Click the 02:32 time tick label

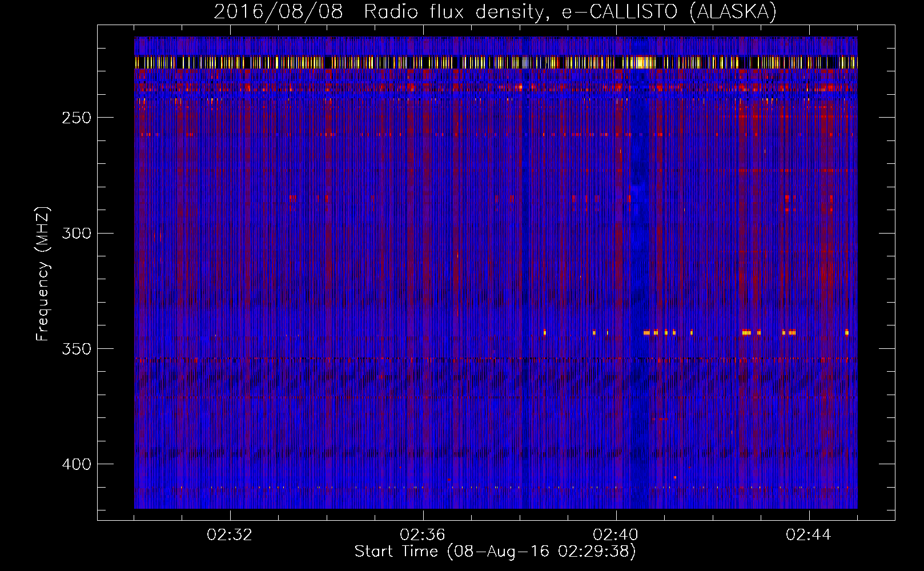tap(230, 535)
